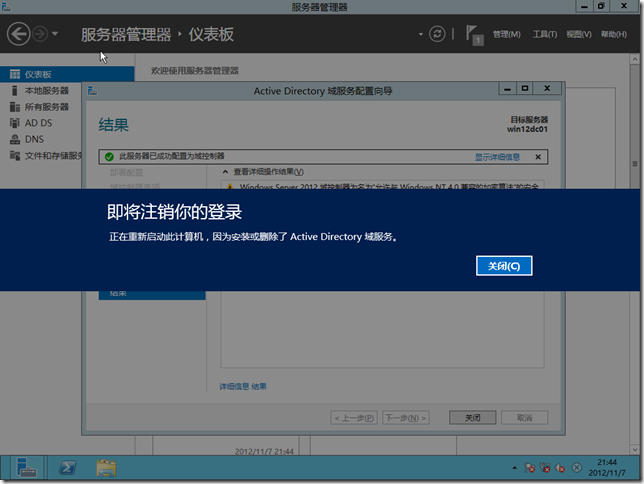Select 仪表板 in the sidebar
Viewport: 644px width, 484px height.
(67, 74)
